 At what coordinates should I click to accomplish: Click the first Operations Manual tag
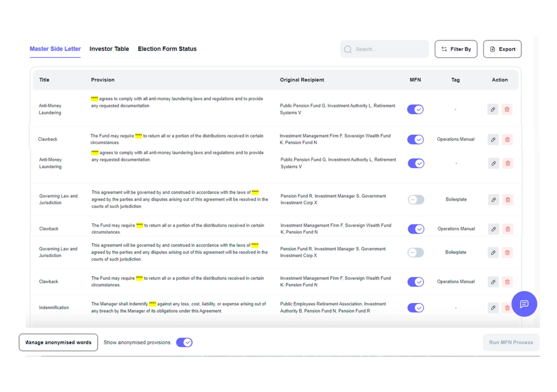pyautogui.click(x=456, y=139)
